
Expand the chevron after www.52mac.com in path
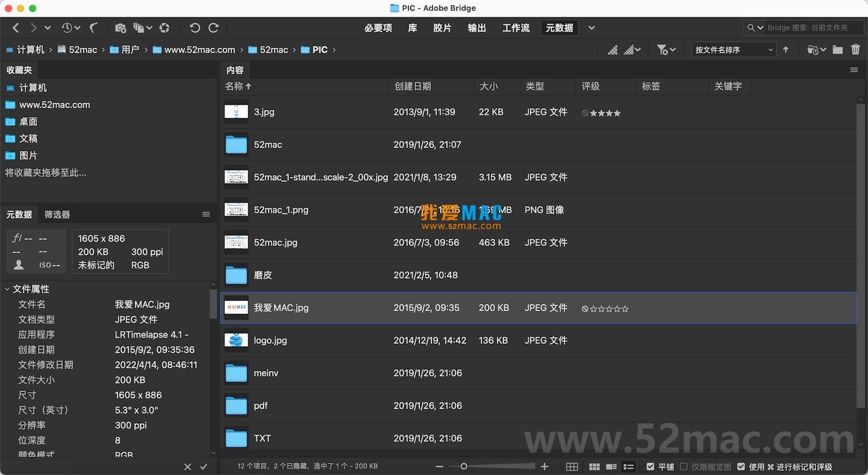click(x=242, y=50)
